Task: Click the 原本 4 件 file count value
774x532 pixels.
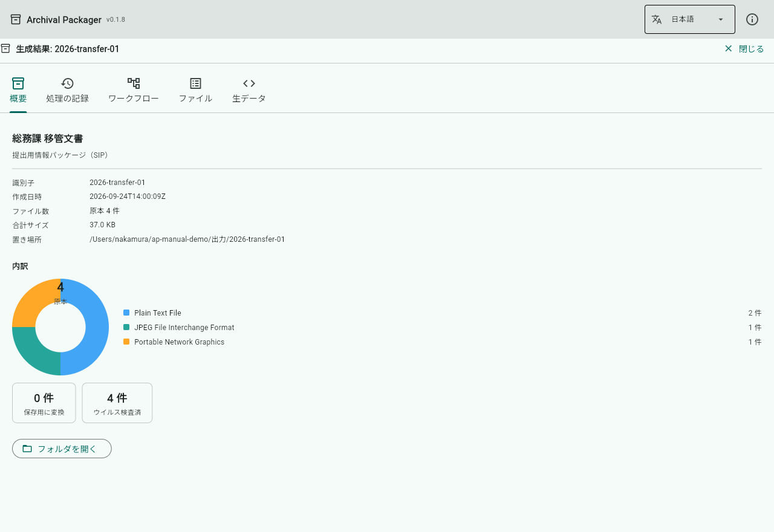Action: (x=105, y=211)
